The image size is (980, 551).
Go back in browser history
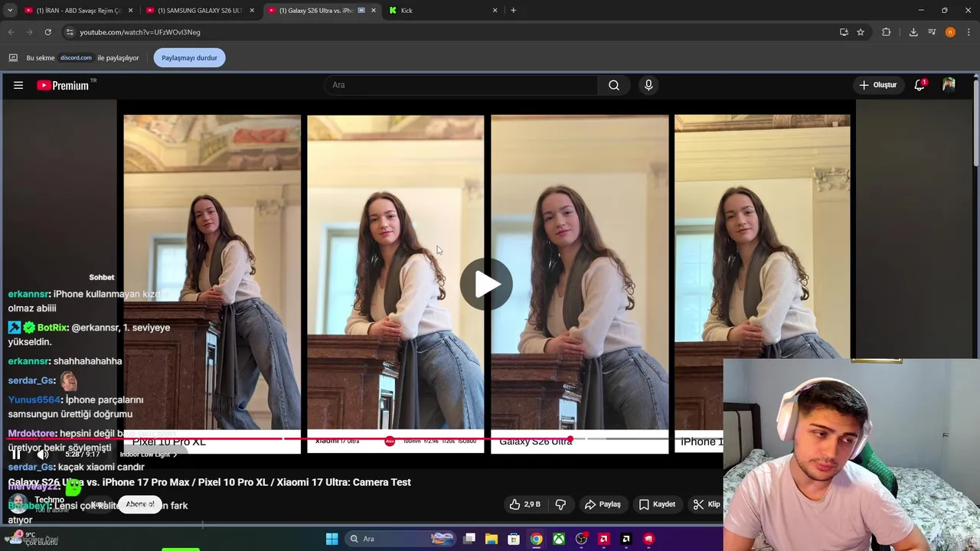(11, 32)
